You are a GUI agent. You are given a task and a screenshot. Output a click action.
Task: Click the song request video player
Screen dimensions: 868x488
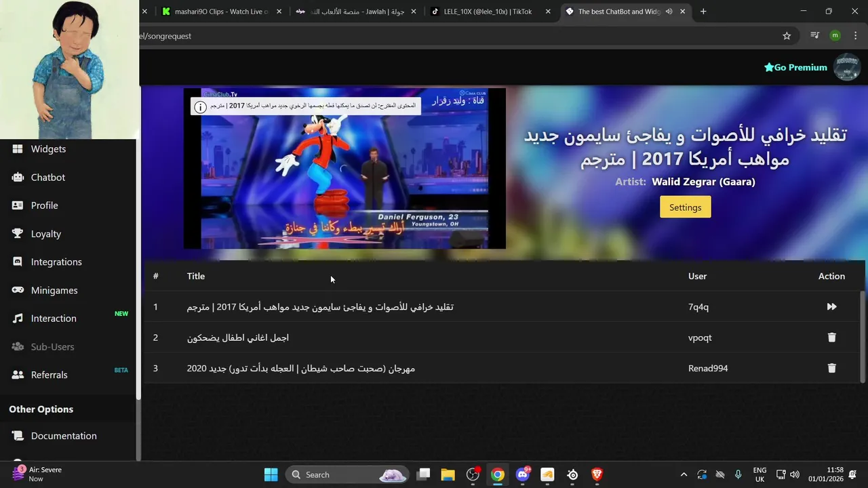pos(344,168)
